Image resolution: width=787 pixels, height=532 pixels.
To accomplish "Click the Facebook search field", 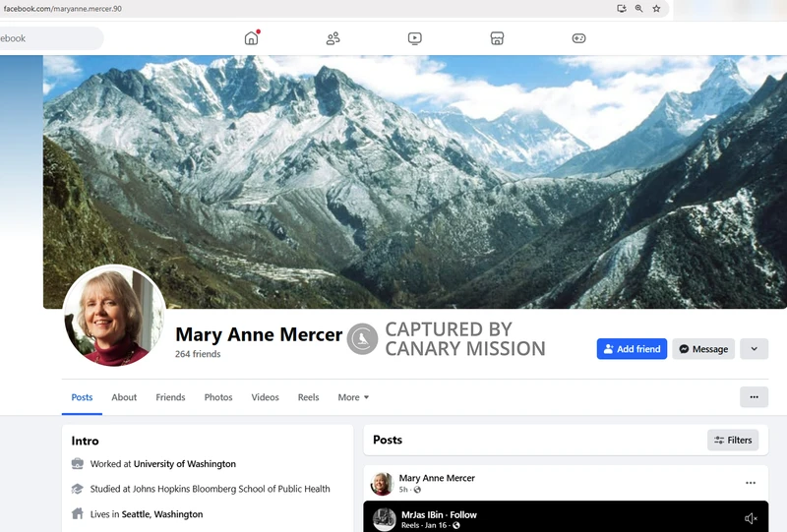I will [x=50, y=38].
